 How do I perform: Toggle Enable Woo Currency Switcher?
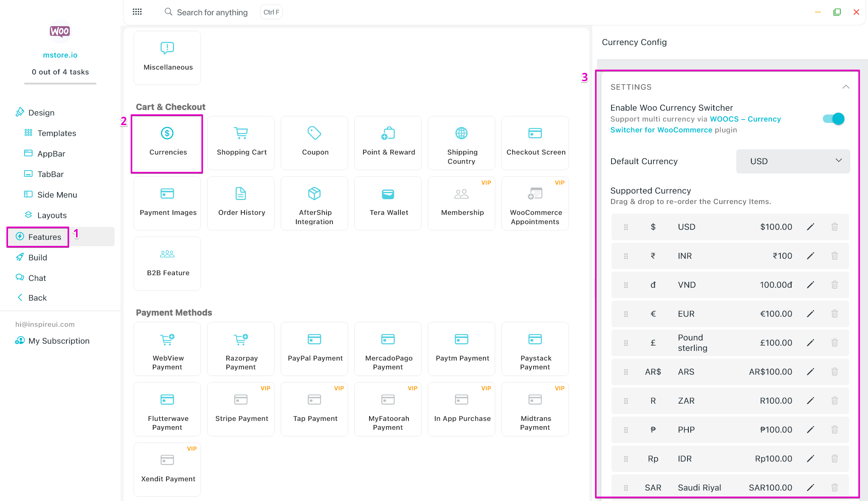click(833, 119)
